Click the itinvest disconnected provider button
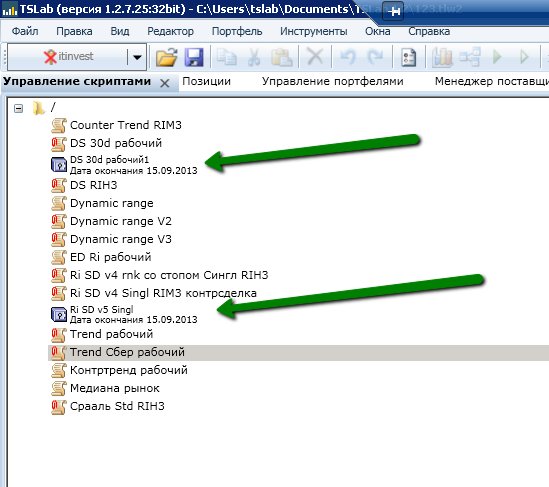 [68, 56]
